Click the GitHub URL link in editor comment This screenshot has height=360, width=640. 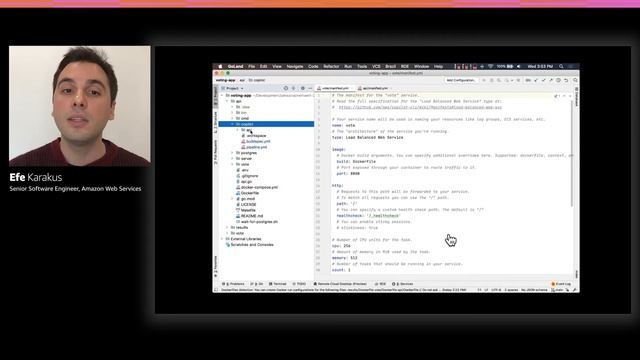(x=420, y=107)
